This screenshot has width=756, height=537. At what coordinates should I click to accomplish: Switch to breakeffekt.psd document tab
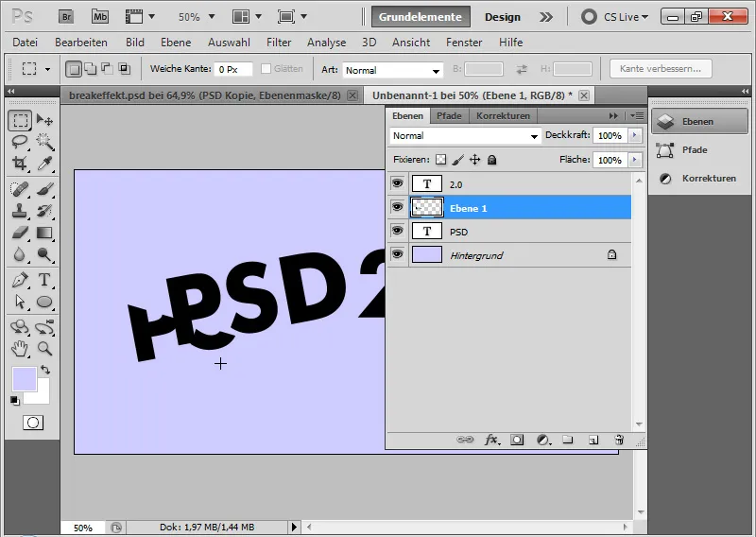[x=204, y=95]
